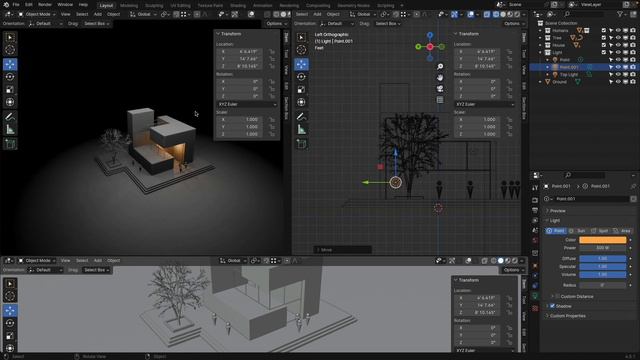Open the Object Data light properties tab
The height and width of the screenshot is (360, 640).
535,296
